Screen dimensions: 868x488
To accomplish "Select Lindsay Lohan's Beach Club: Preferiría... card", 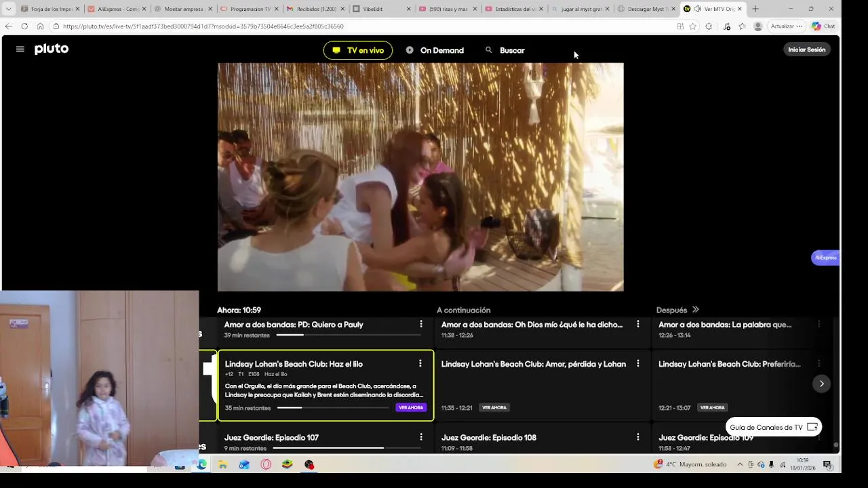I will [743, 385].
